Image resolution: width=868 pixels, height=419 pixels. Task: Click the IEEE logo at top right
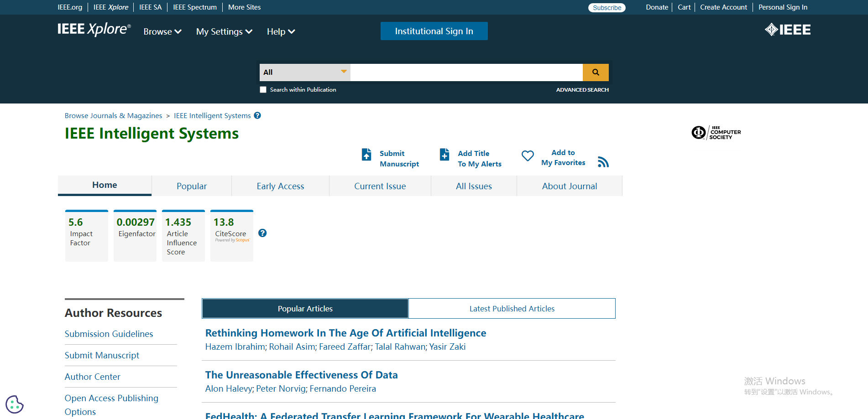[x=788, y=30]
